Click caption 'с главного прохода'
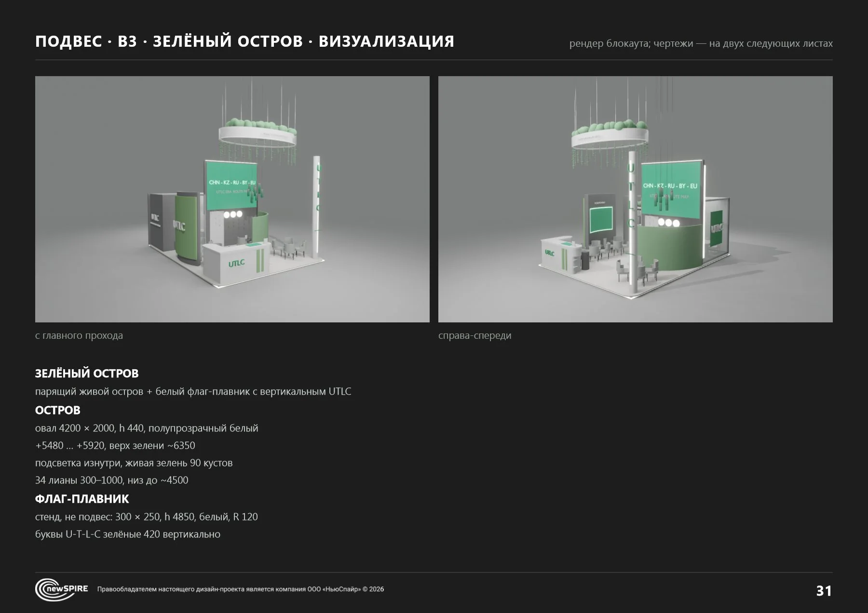The height and width of the screenshot is (613, 868). (x=79, y=335)
